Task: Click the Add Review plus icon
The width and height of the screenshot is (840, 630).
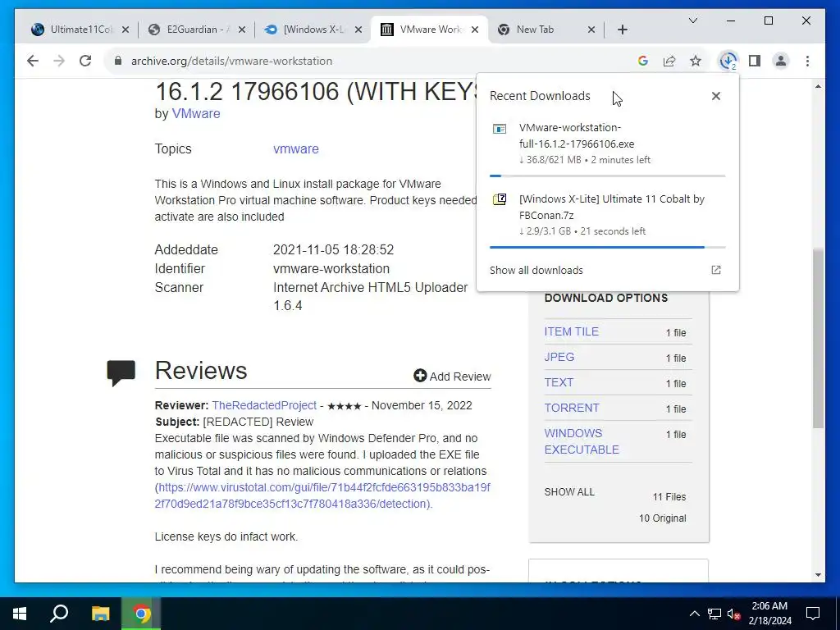Action: pos(420,376)
